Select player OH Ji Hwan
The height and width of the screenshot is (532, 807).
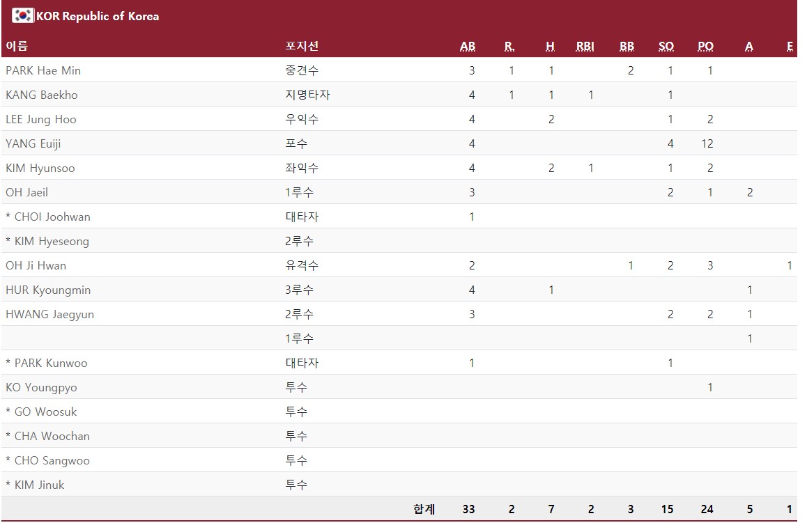pyautogui.click(x=36, y=266)
